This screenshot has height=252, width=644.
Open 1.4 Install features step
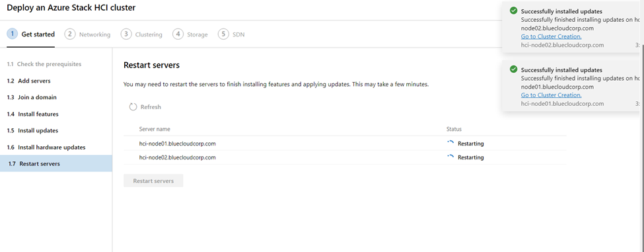[x=32, y=114]
